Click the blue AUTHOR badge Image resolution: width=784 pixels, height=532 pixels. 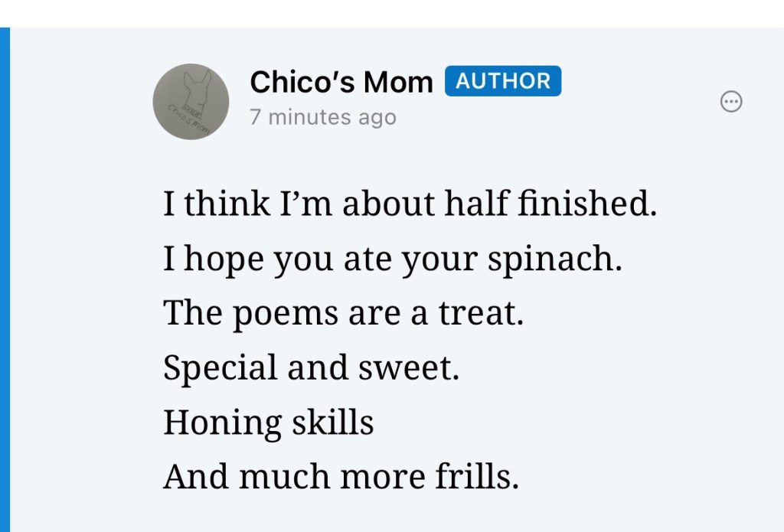(503, 81)
